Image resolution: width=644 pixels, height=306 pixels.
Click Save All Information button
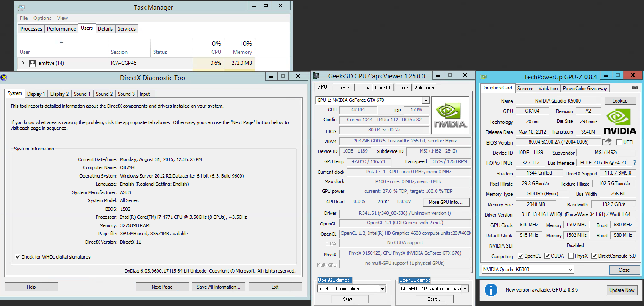coord(218,287)
